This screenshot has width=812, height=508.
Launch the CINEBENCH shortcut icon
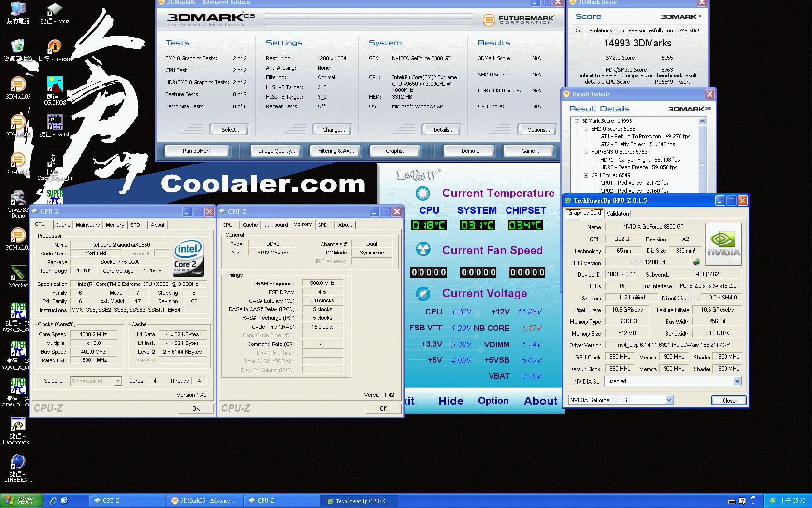pyautogui.click(x=18, y=468)
